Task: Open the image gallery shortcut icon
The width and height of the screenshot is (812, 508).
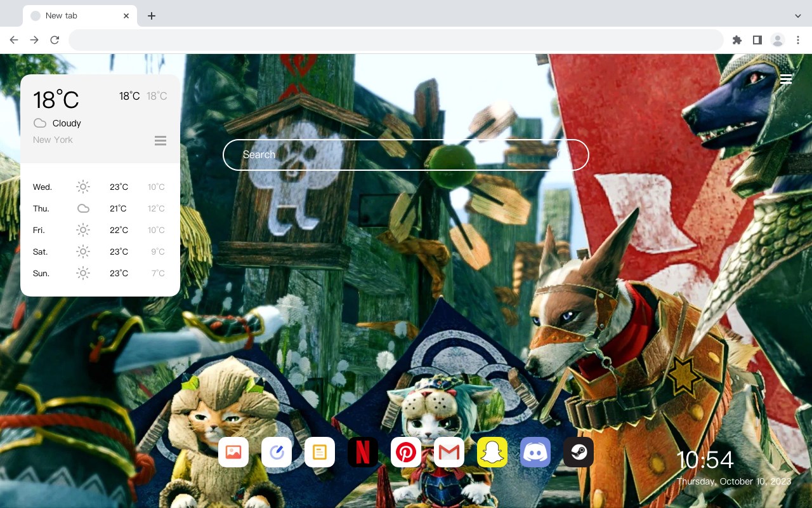Action: pyautogui.click(x=233, y=452)
